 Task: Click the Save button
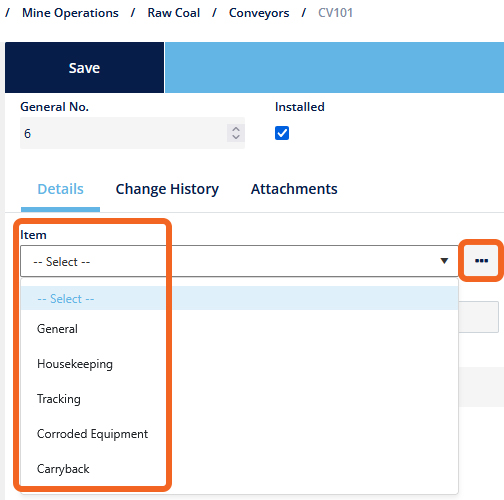84,68
